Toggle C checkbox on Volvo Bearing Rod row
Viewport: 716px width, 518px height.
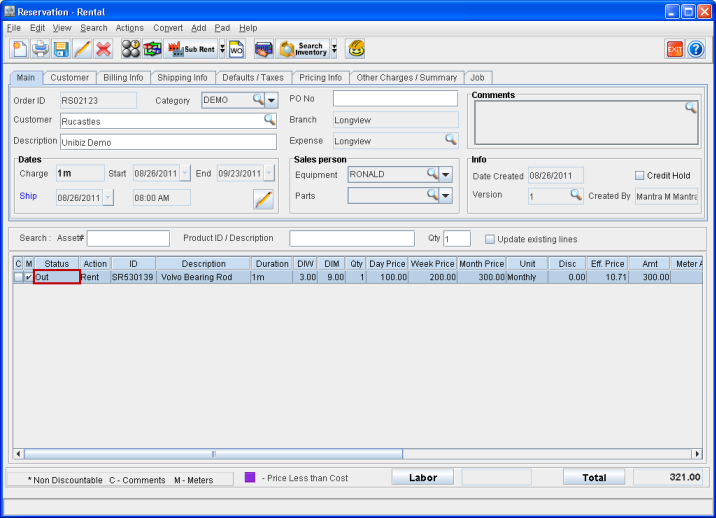tap(18, 277)
